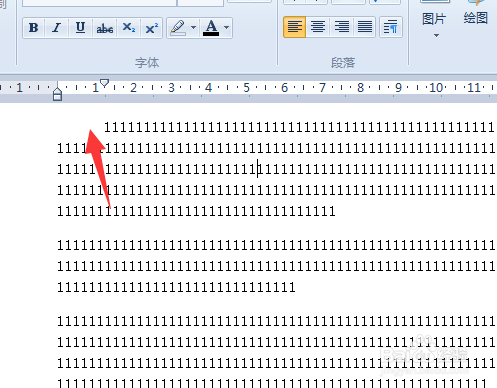Apply superscript formatting
497x388 pixels.
pos(152,28)
